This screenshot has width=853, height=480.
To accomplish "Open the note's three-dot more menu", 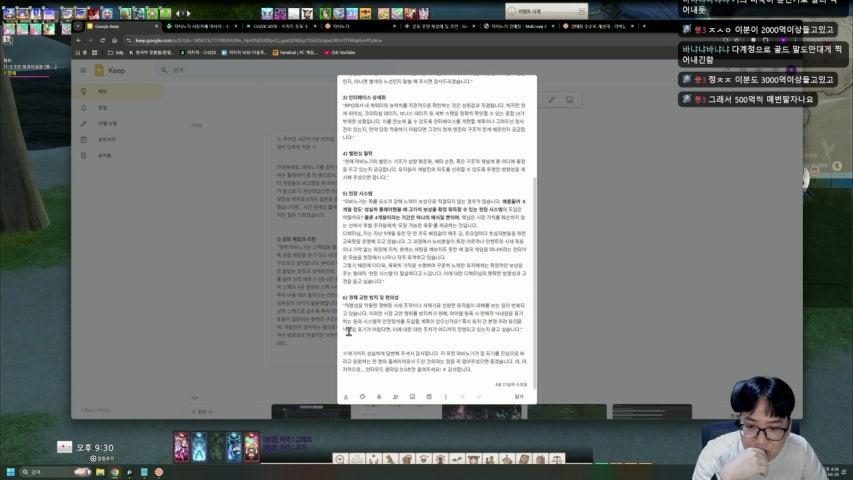I will 445,396.
